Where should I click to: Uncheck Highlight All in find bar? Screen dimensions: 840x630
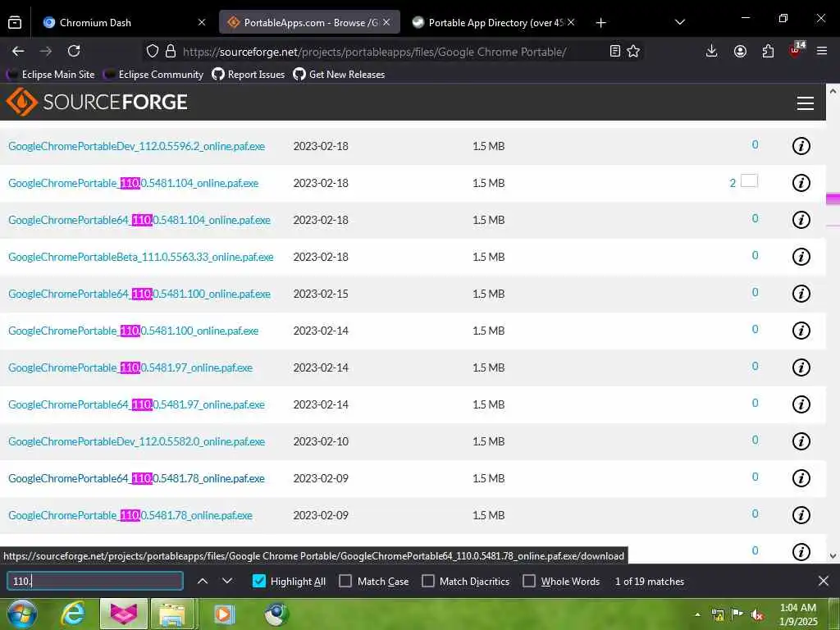pos(258,581)
